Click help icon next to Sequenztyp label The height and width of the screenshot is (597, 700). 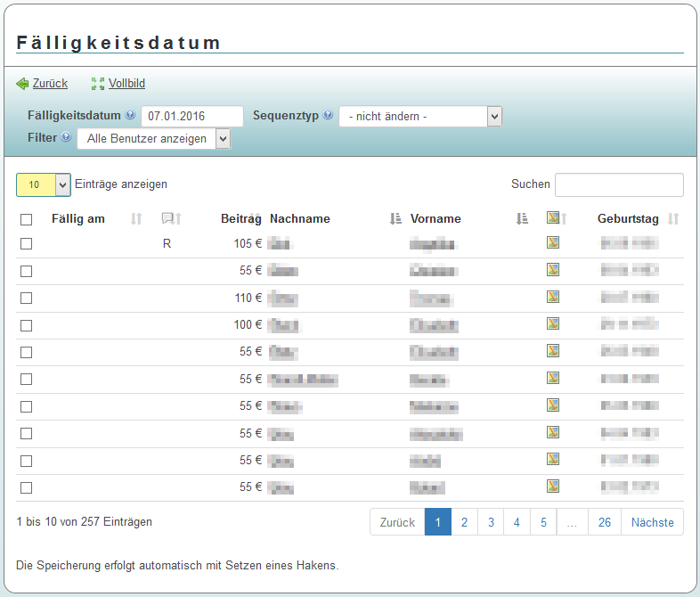[x=328, y=116]
